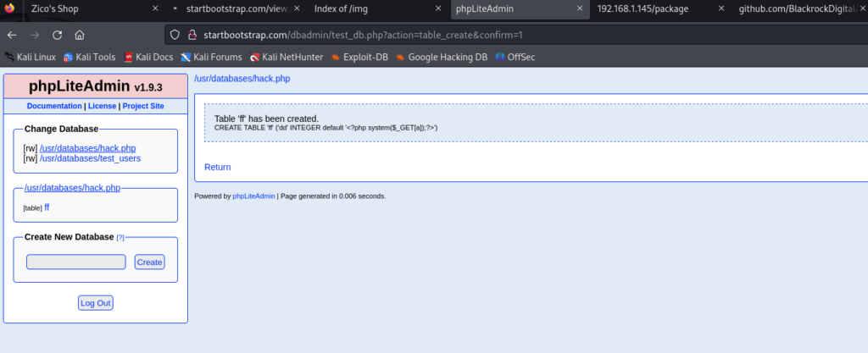Close the startbootstrap.com/view tab

(297, 8)
